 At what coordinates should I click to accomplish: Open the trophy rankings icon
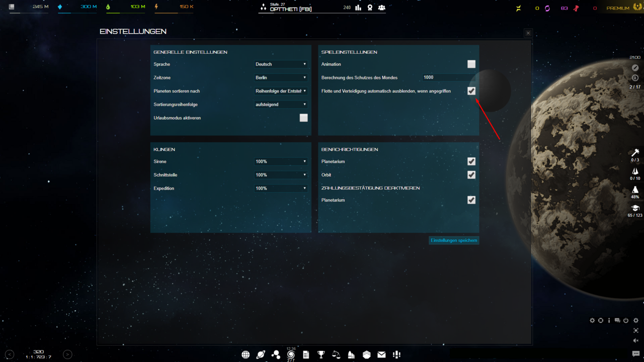coord(321,354)
